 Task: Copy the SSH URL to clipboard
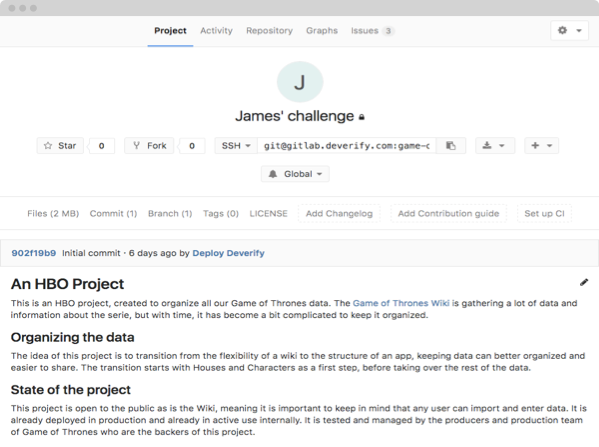pyautogui.click(x=451, y=146)
